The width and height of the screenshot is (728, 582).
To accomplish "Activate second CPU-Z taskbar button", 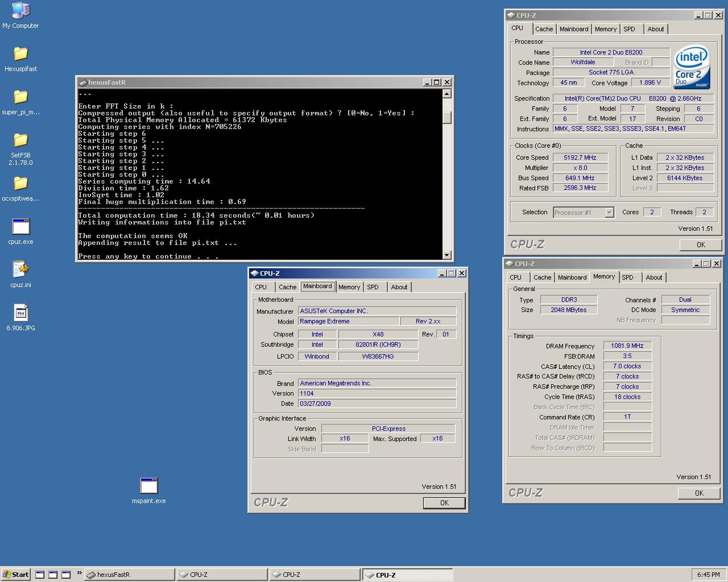I will click(x=315, y=575).
